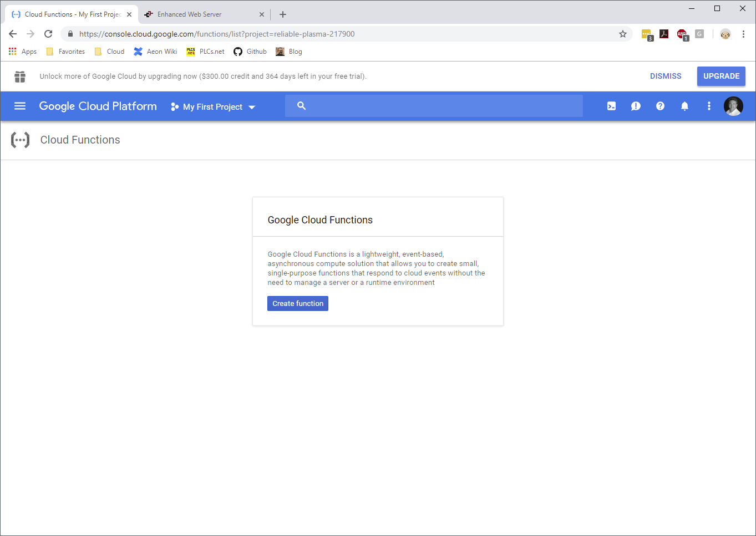Screen dimensions: 756x536
Task: Open the Favorites bookmark folder
Action: click(x=65, y=52)
